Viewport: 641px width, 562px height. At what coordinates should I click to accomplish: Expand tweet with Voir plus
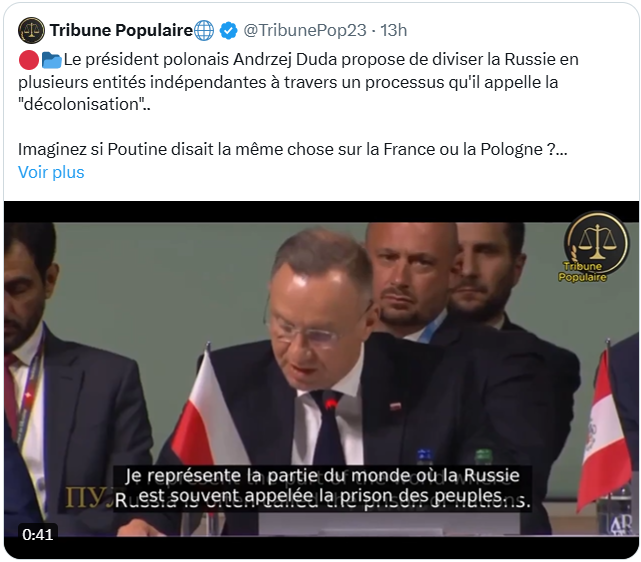(x=51, y=172)
